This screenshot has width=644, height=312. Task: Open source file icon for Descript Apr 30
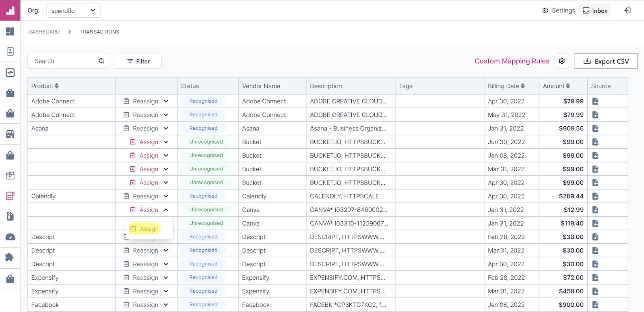[x=595, y=264]
